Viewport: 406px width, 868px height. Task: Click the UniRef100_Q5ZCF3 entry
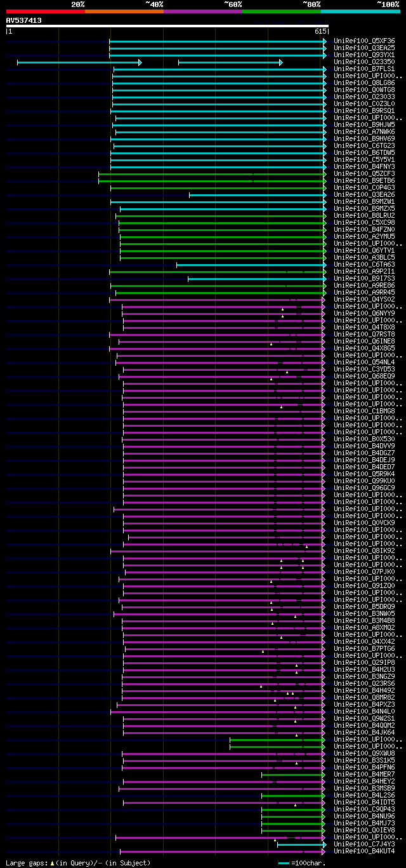point(364,173)
